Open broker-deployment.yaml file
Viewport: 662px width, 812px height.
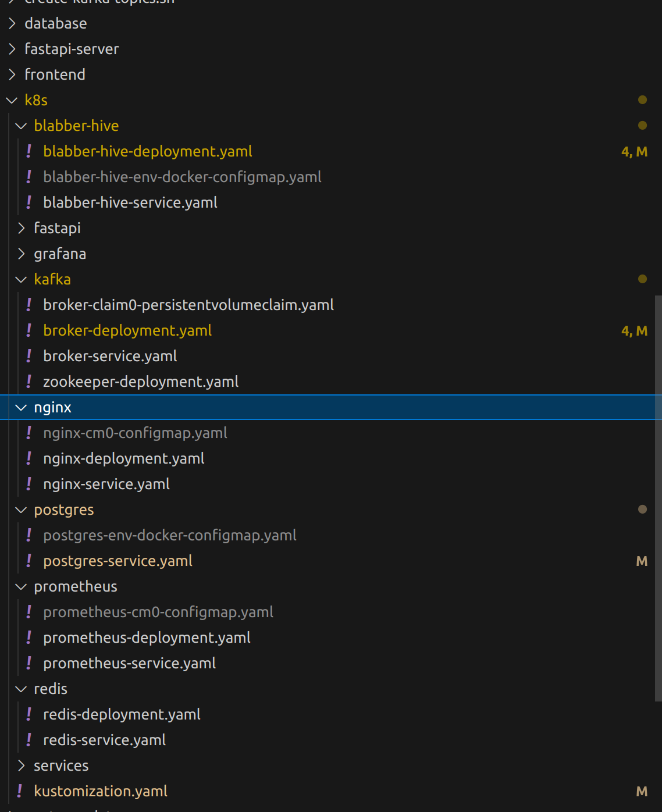click(x=127, y=330)
